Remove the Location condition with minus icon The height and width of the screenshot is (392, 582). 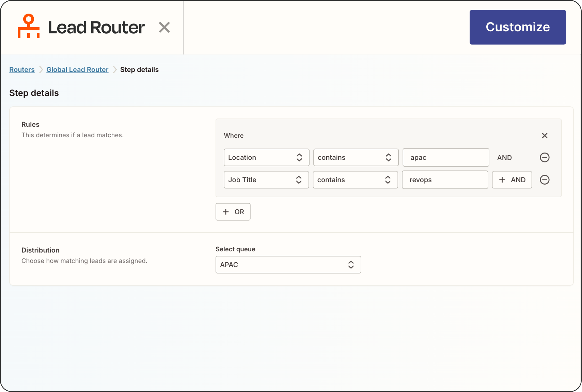pos(544,157)
